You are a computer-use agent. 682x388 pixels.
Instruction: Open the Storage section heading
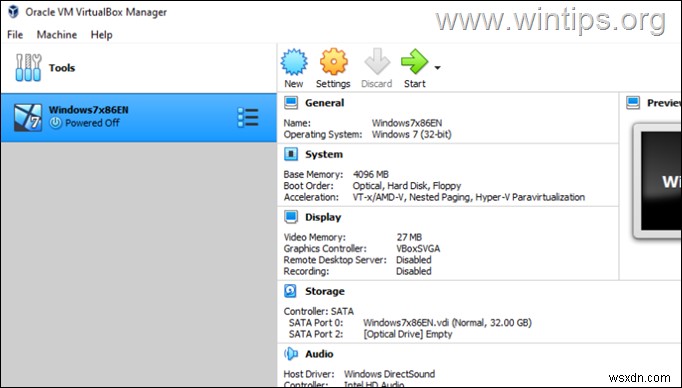pyautogui.click(x=324, y=291)
